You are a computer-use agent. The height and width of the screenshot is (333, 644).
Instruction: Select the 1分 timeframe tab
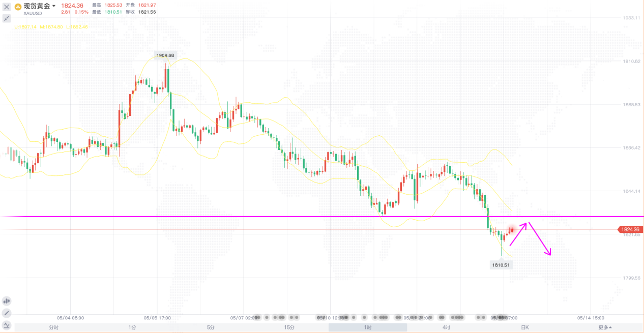click(x=132, y=327)
